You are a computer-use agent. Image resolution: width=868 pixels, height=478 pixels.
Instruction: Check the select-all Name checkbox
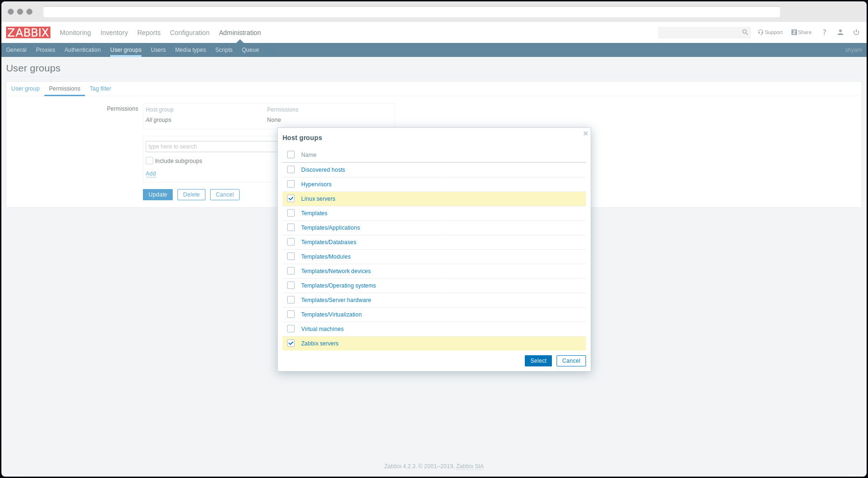(291, 155)
